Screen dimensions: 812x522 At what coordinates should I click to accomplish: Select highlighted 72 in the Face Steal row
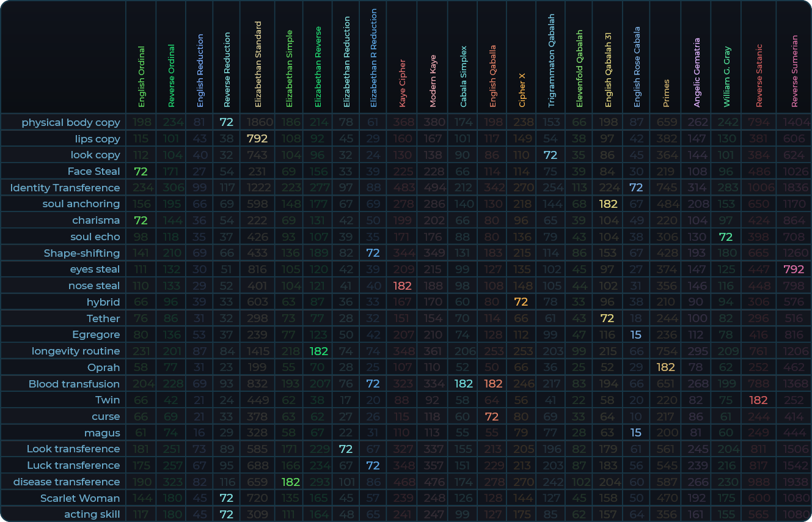(141, 171)
